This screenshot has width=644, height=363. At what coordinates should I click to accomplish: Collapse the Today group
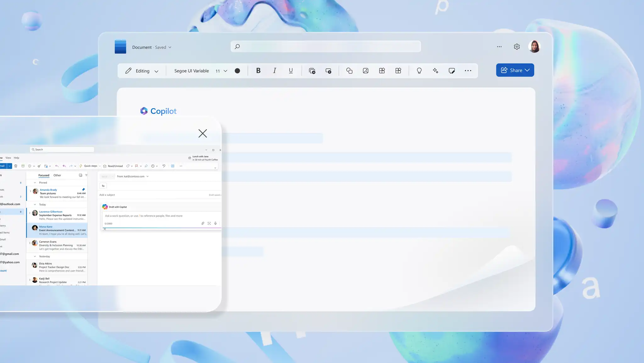pos(35,205)
